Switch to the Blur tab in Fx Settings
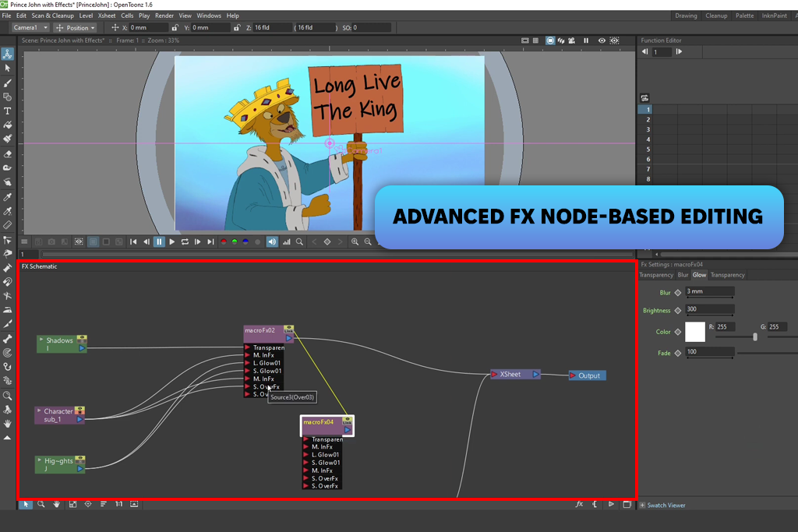Screen dimensions: 798x532 (x=683, y=275)
